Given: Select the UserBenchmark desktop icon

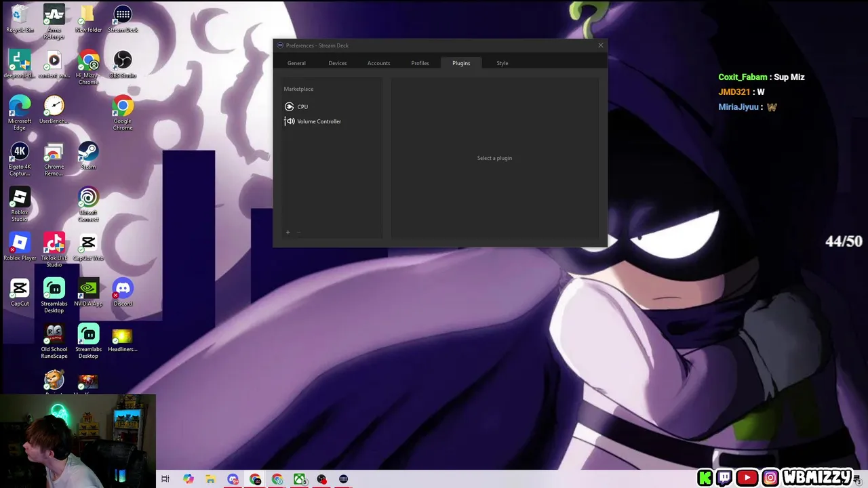Looking at the screenshot, I should (54, 110).
